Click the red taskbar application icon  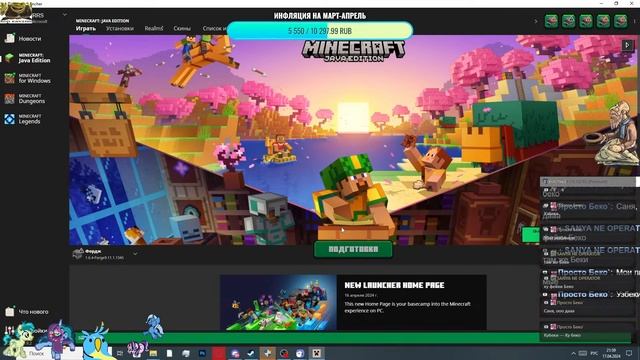(218, 353)
